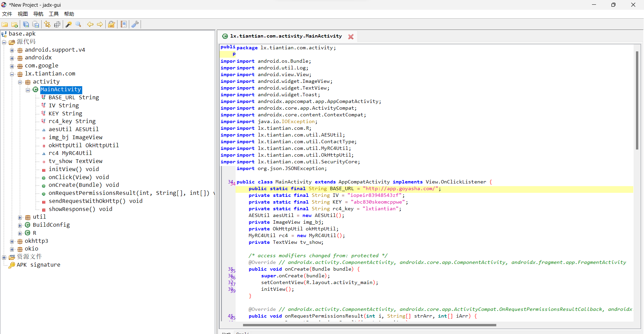Expand the androidx package
Viewport: 644px width, 334px height.
pos(12,58)
